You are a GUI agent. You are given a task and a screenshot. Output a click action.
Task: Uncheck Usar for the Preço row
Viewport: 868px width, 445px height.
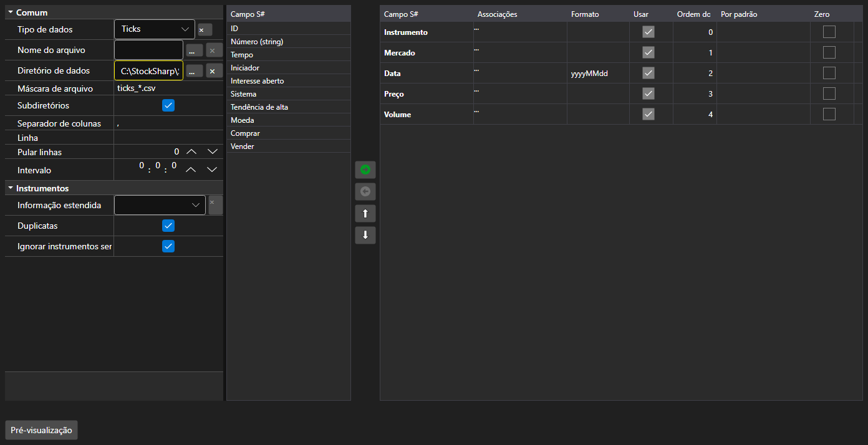coord(649,93)
